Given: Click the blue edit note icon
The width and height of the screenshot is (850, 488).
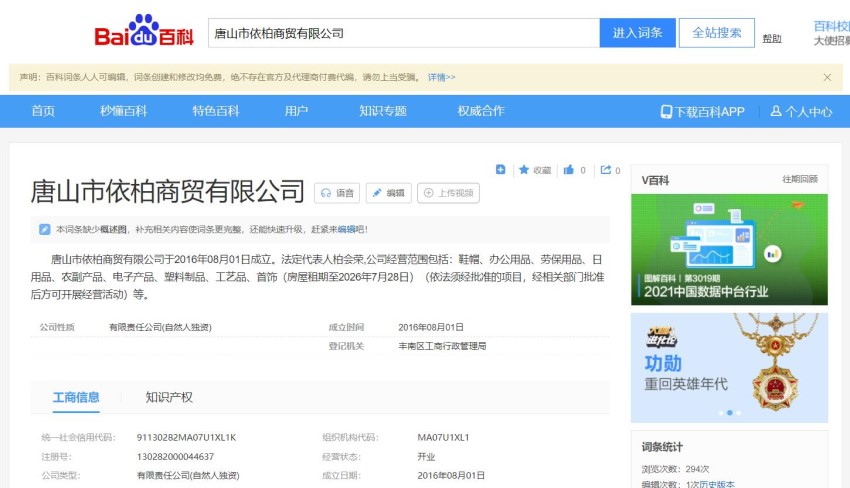Looking at the screenshot, I should pos(44,229).
